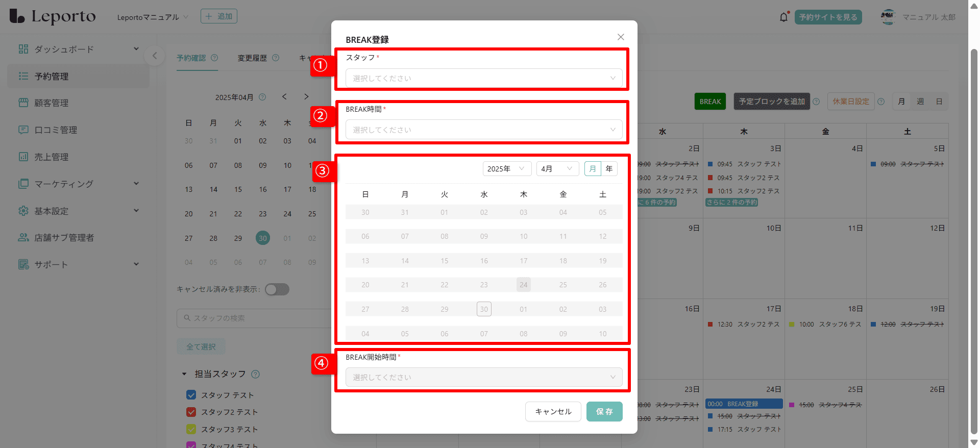Click the 店舗サブ管理者 people icon
Viewport: 980px width, 448px height.
tap(23, 237)
